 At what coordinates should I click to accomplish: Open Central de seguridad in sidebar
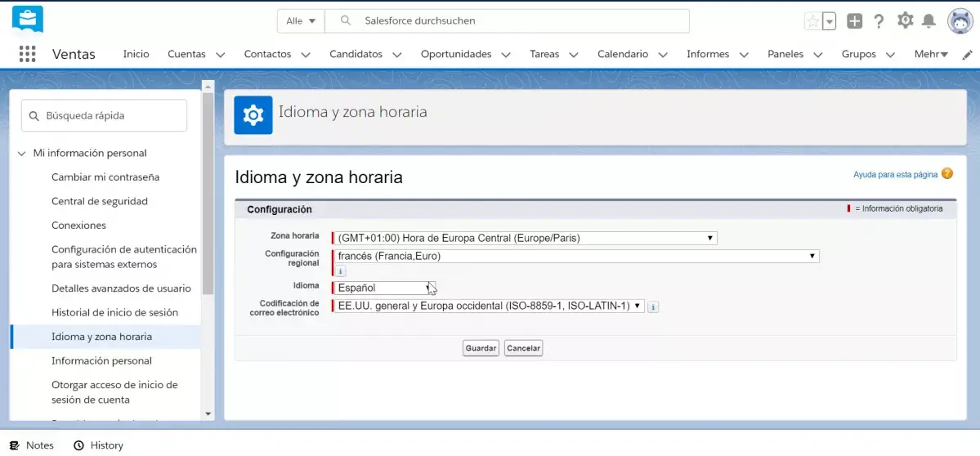click(100, 202)
